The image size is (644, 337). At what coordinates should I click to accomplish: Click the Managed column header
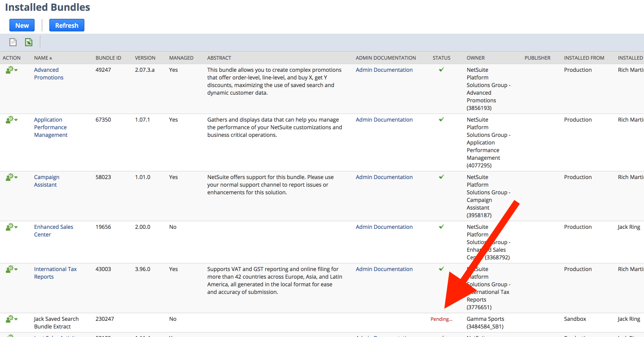coord(181,58)
